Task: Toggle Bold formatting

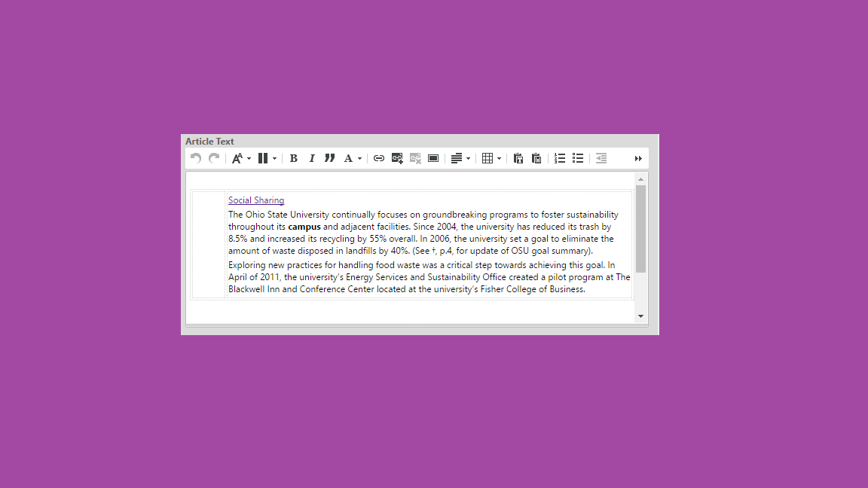Action: coord(293,158)
